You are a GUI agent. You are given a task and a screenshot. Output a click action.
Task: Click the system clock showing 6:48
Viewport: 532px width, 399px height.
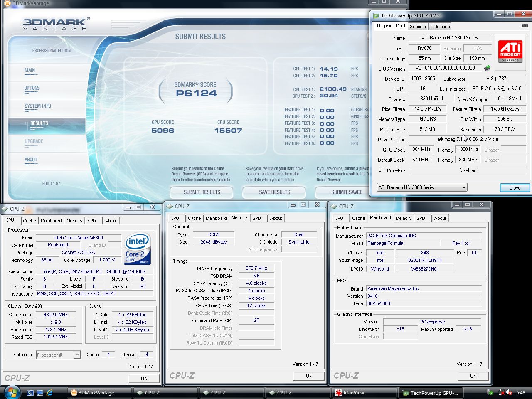pyautogui.click(x=520, y=392)
